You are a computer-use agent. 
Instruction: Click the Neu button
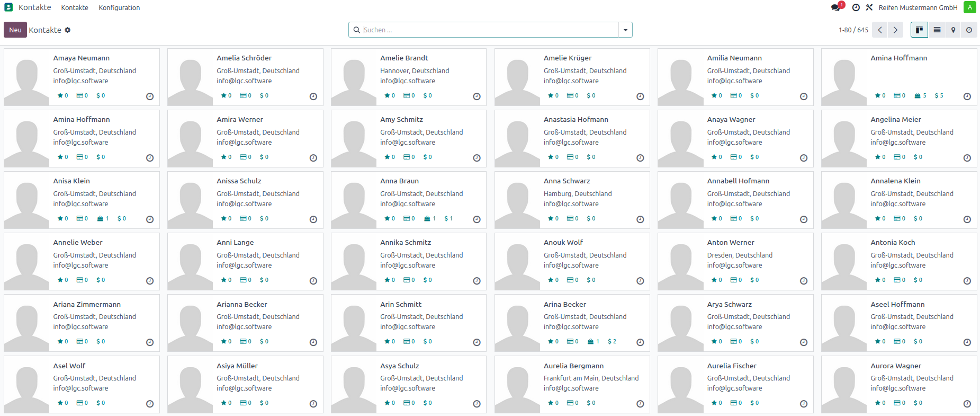[x=15, y=30]
